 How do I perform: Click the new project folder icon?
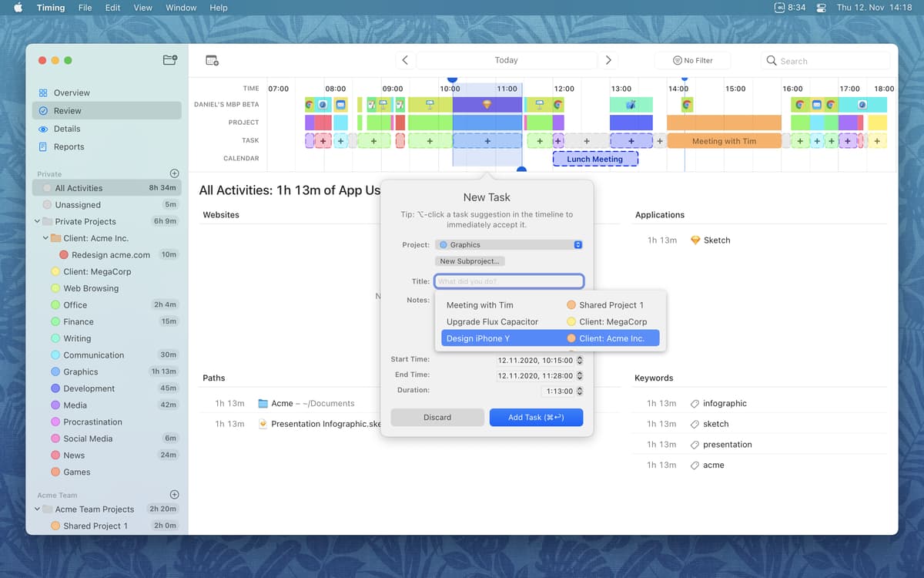click(x=170, y=60)
